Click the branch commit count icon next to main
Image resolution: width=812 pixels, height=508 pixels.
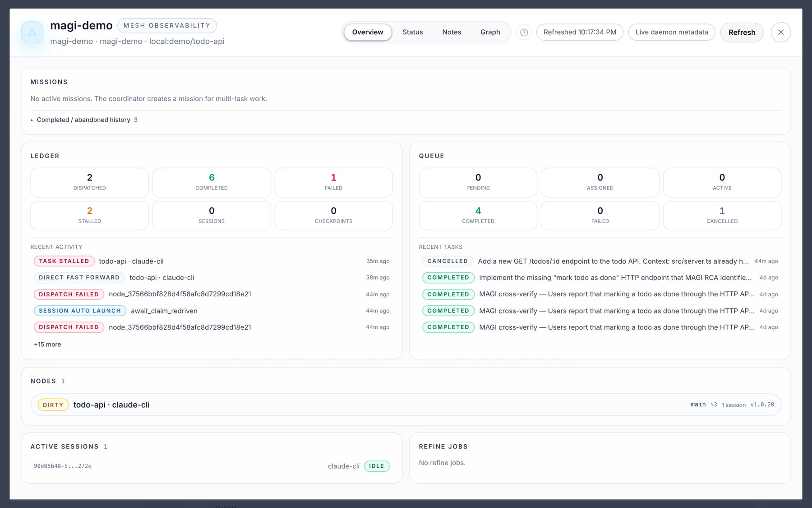714,405
